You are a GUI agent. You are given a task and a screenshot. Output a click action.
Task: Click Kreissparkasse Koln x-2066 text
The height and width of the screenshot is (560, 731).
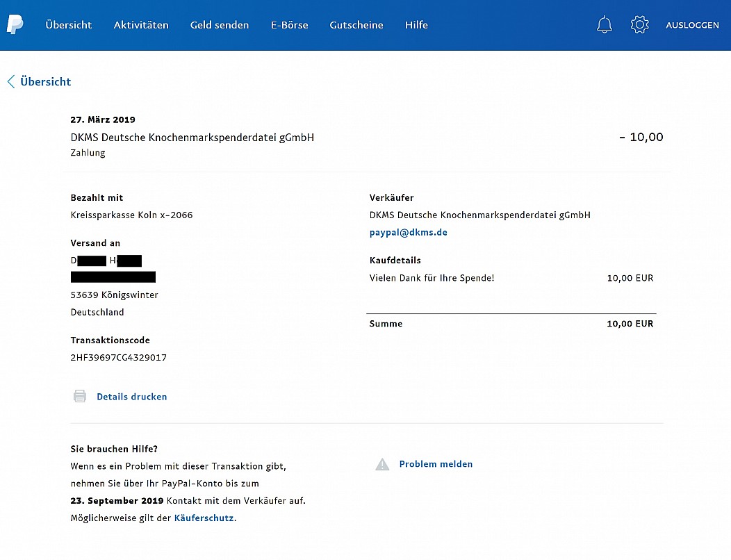click(x=131, y=215)
